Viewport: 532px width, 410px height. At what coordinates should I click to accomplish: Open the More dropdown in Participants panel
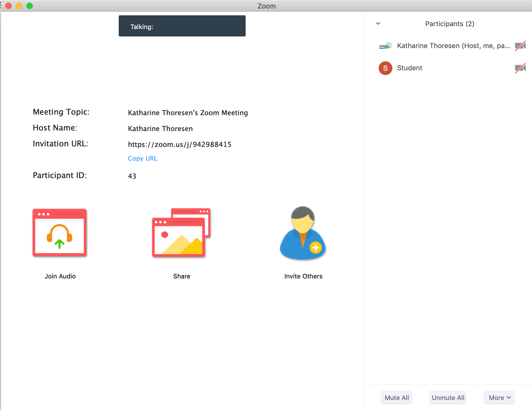pyautogui.click(x=499, y=397)
